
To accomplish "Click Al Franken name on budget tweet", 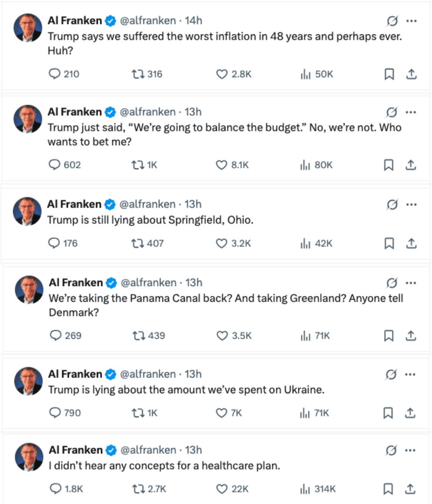I will pos(74,112).
